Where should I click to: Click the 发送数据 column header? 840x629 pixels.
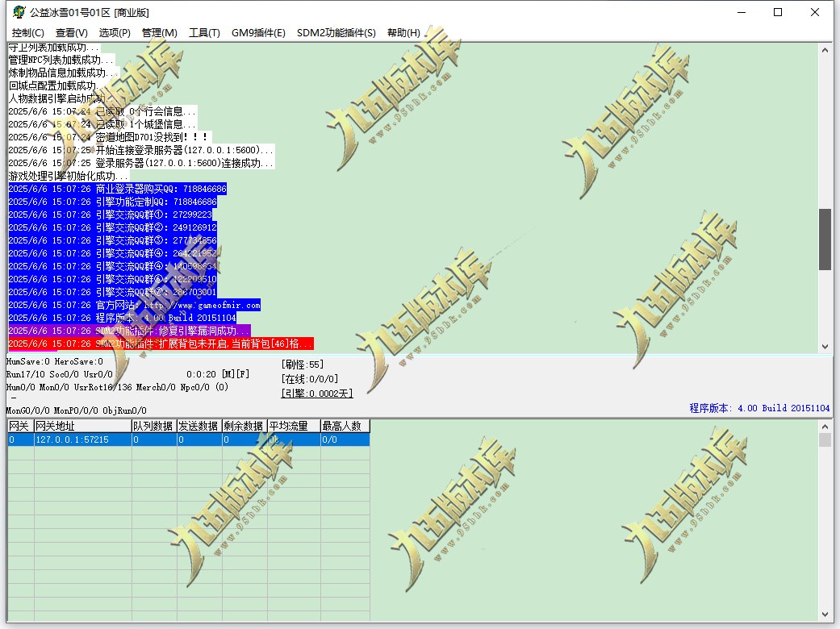[199, 426]
